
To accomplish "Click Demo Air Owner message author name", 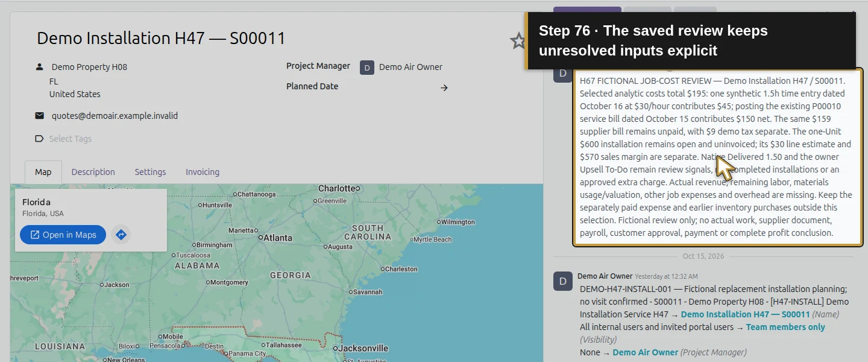I will coord(605,276).
